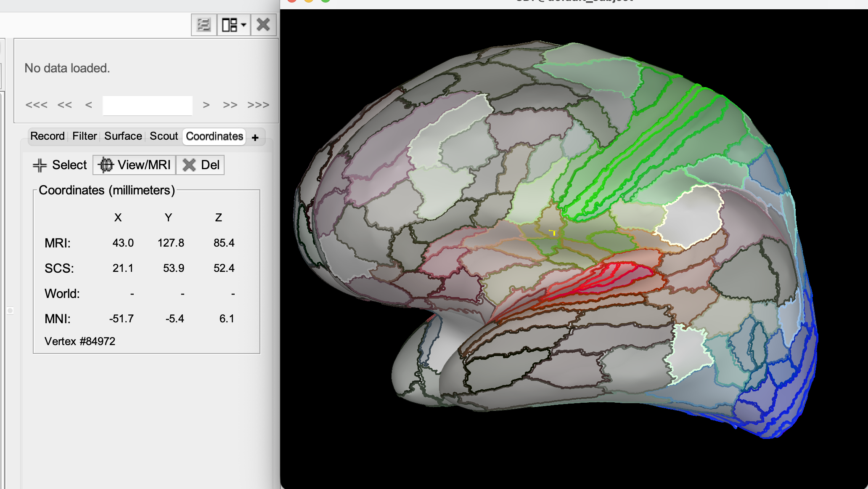Viewport: 868px width, 489px height.
Task: Jump back with the <<< control
Action: tap(36, 105)
